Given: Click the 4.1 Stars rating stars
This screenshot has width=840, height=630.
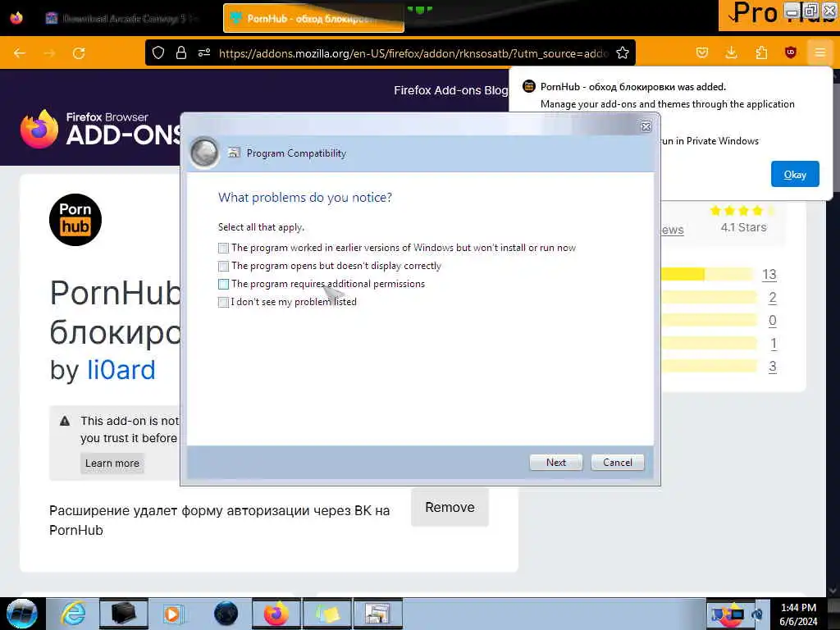Looking at the screenshot, I should click(x=742, y=211).
